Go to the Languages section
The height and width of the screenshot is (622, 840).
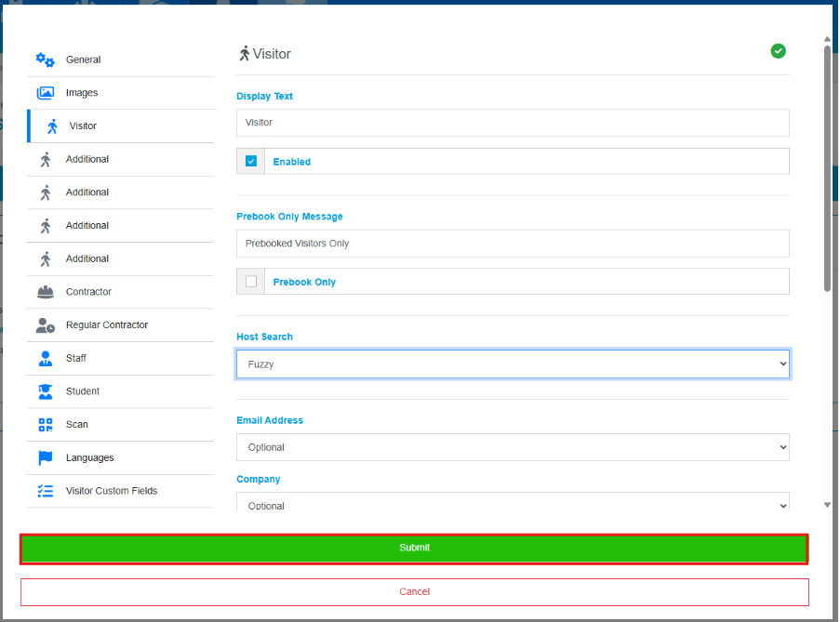tap(121, 458)
